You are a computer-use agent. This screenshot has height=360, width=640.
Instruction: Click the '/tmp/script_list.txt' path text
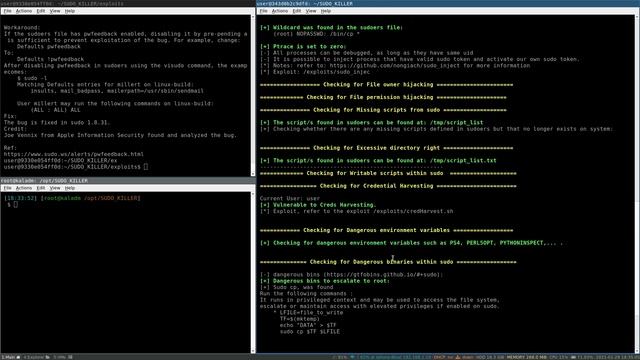click(463, 160)
